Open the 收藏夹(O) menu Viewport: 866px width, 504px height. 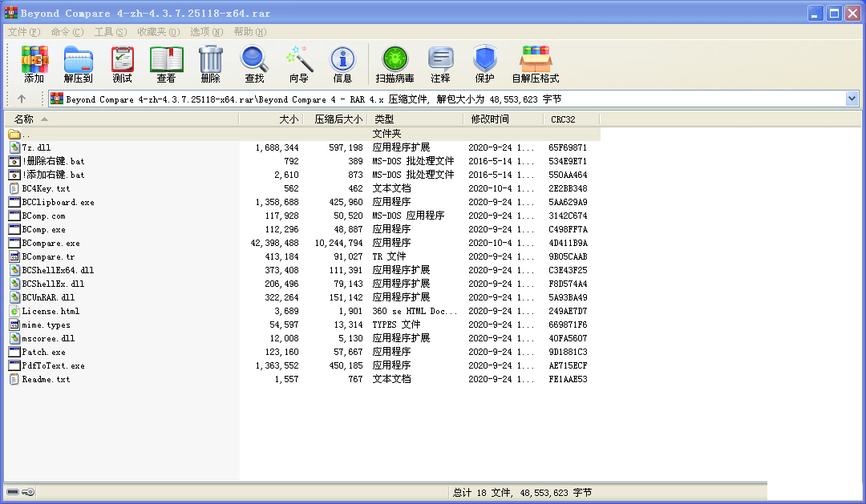(159, 32)
